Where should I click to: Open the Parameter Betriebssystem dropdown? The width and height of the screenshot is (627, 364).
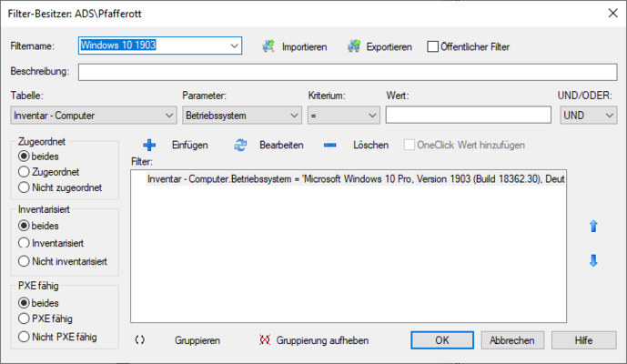293,116
